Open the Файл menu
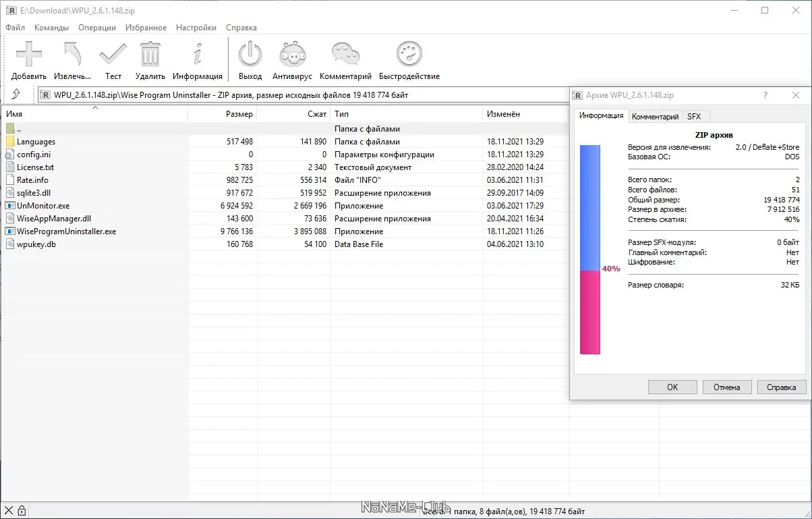 15,28
